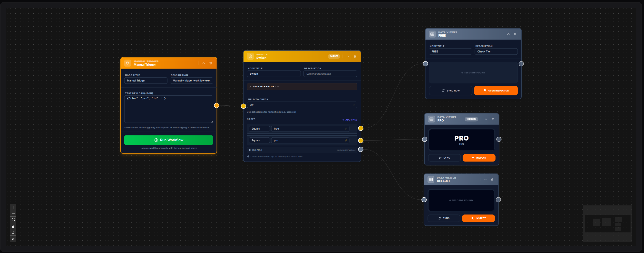Click the fullscreen arrows icon
Viewport: 644px width, 253px height.
(13, 239)
